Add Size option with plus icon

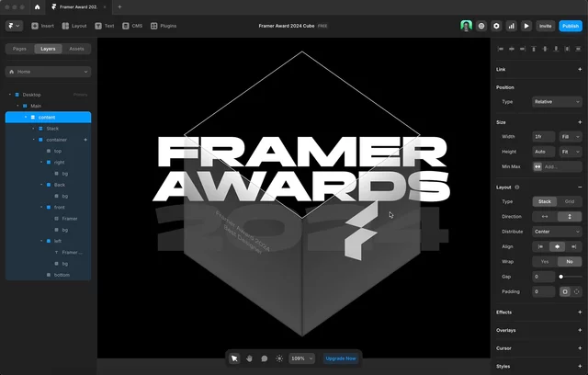580,122
